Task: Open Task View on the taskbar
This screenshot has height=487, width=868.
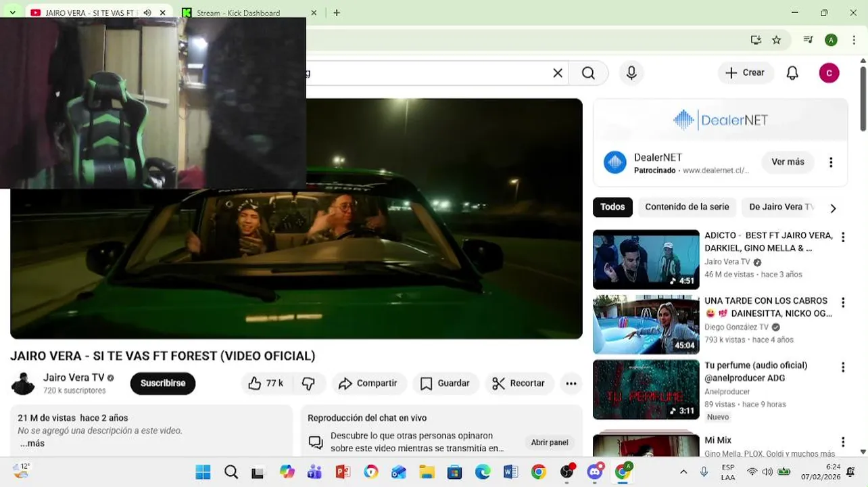Action: pyautogui.click(x=258, y=472)
